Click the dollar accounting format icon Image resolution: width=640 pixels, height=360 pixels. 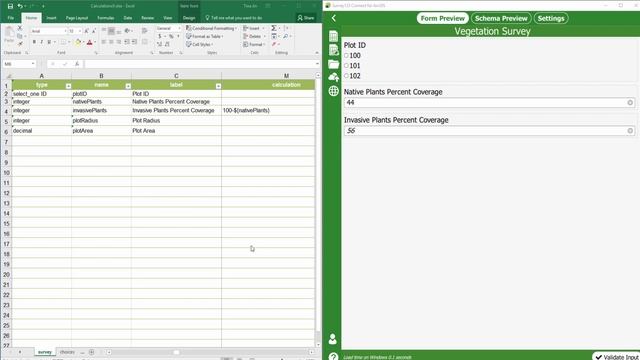[160, 36]
